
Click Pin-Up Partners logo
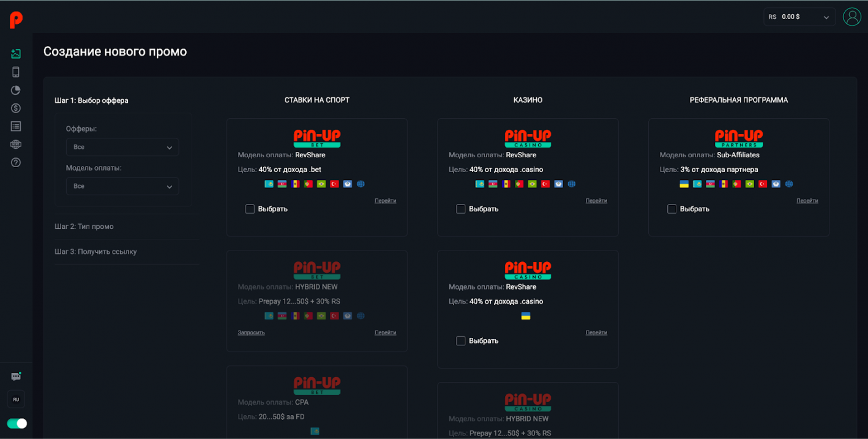click(x=739, y=138)
